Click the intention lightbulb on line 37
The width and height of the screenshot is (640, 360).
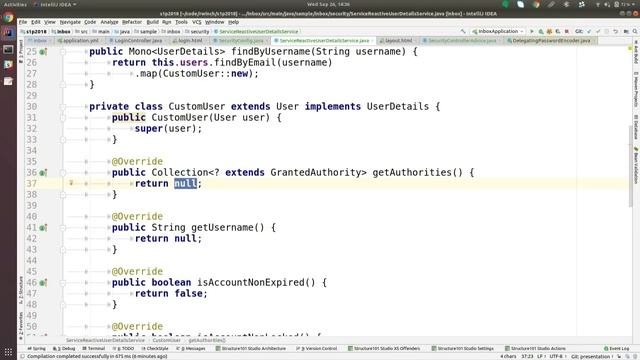coord(71,183)
